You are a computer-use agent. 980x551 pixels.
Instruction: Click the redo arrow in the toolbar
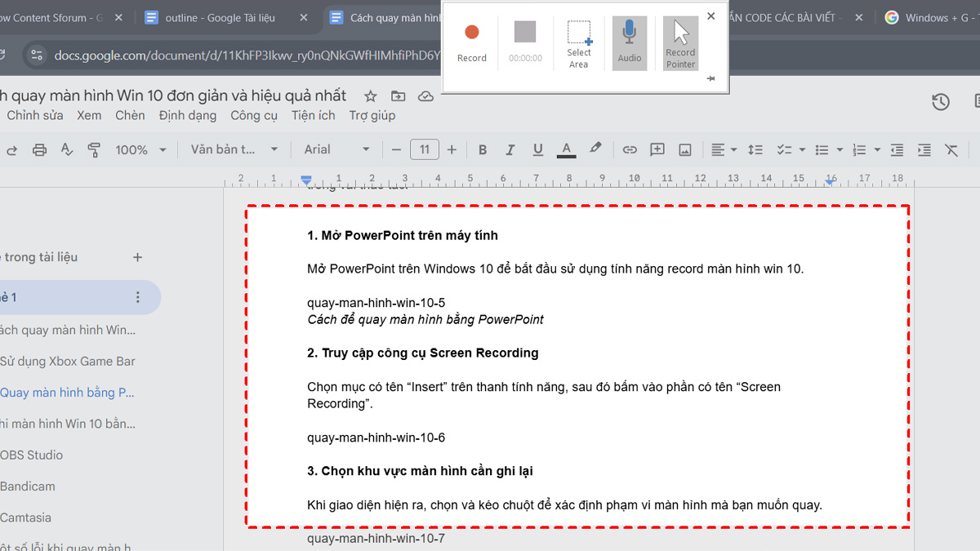coord(11,149)
